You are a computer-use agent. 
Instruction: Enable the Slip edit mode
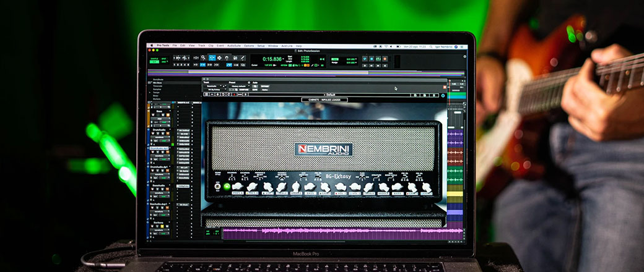pos(154,62)
